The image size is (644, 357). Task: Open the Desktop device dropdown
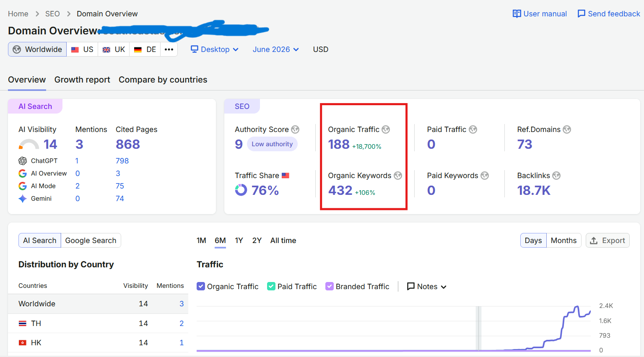pyautogui.click(x=215, y=49)
